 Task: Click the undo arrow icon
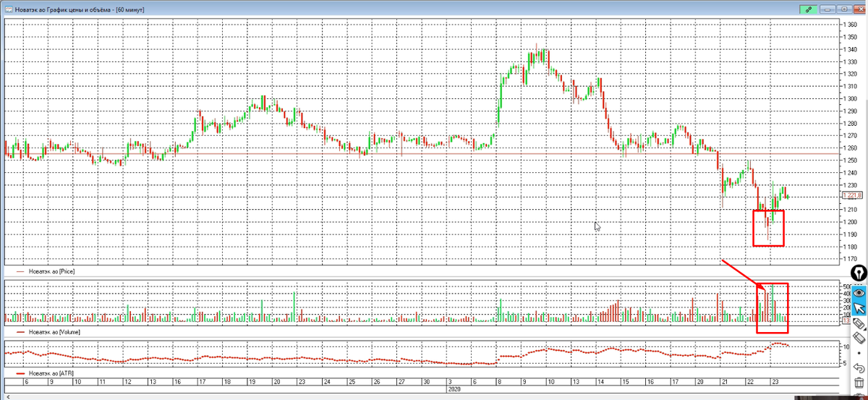pos(859,367)
